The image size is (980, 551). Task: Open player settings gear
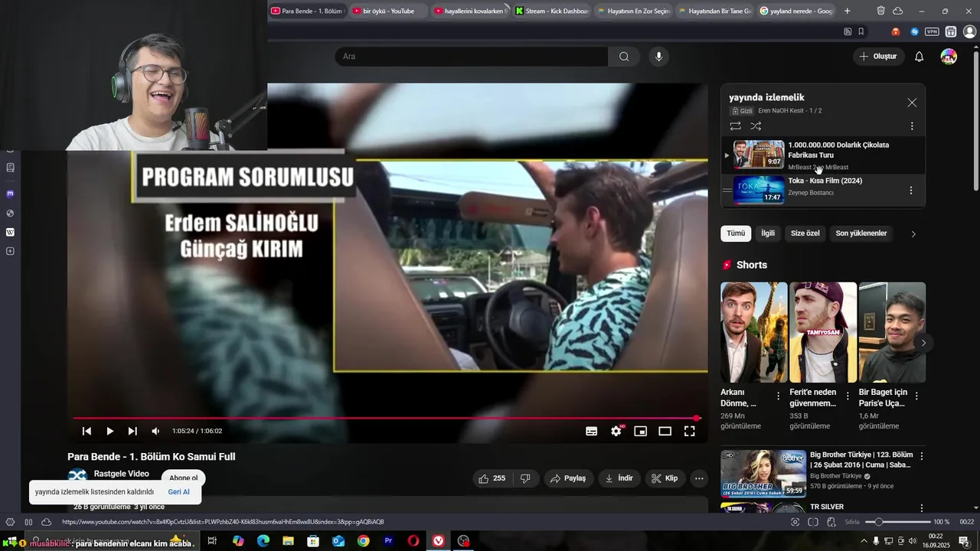pyautogui.click(x=616, y=431)
